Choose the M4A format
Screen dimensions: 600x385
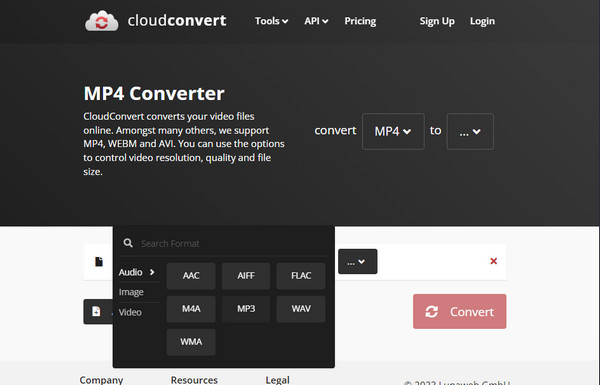point(191,308)
